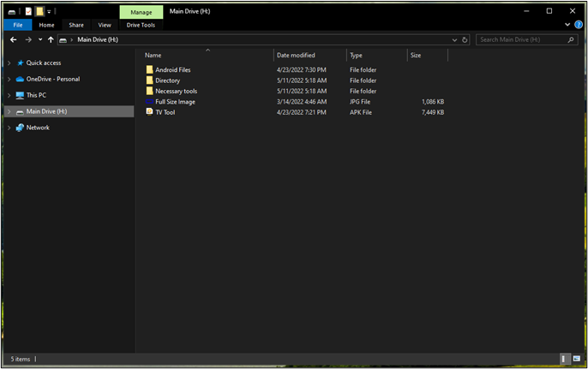The height and width of the screenshot is (369, 588).
Task: Click New Folder icon in title bar
Action: [x=39, y=11]
